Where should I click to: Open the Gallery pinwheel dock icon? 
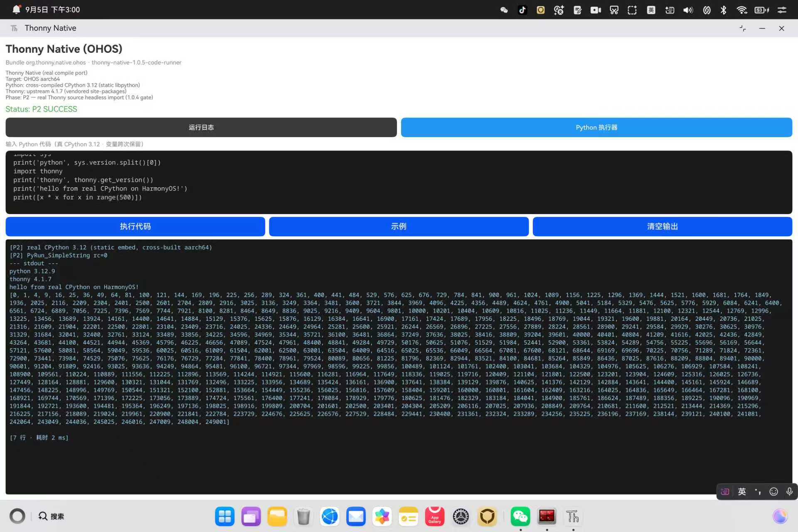(x=382, y=517)
